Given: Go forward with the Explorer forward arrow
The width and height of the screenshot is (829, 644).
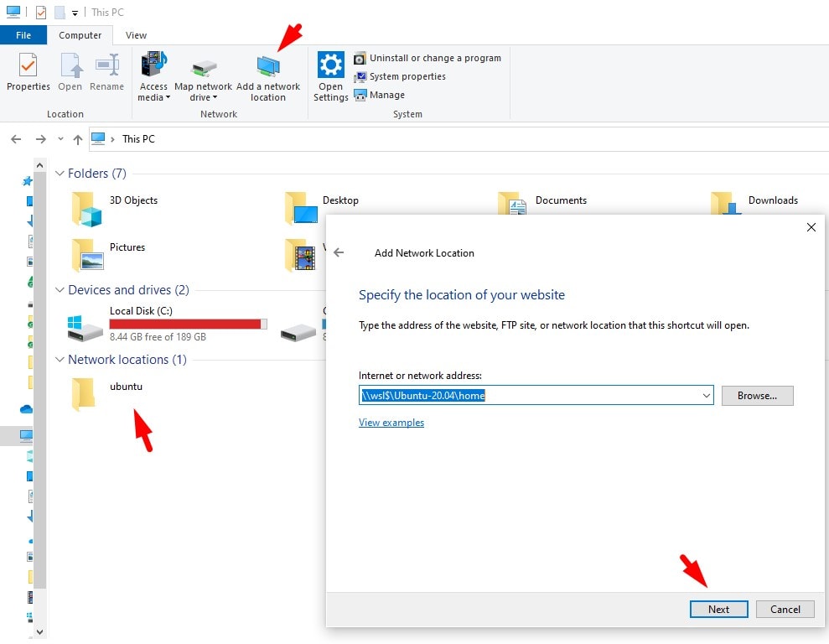Looking at the screenshot, I should pyautogui.click(x=41, y=139).
